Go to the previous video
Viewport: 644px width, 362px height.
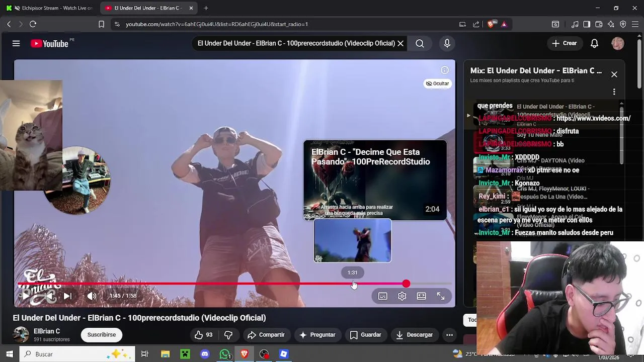49,296
